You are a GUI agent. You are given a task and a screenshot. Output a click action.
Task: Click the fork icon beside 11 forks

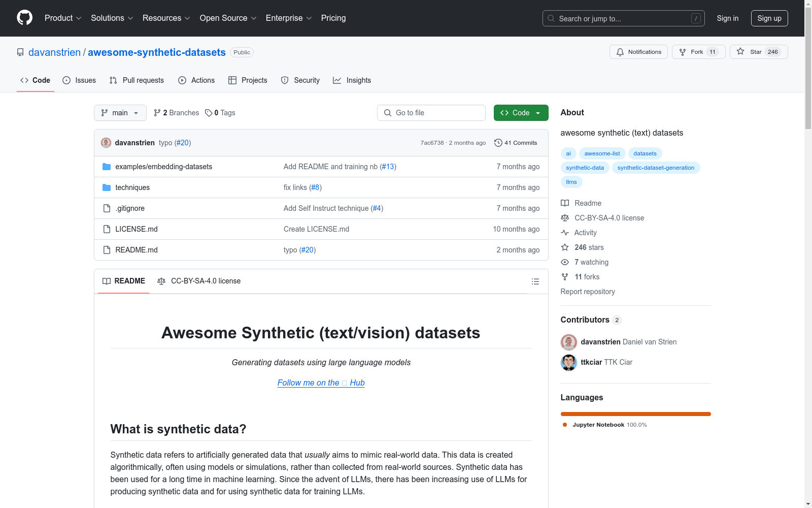tap(565, 277)
